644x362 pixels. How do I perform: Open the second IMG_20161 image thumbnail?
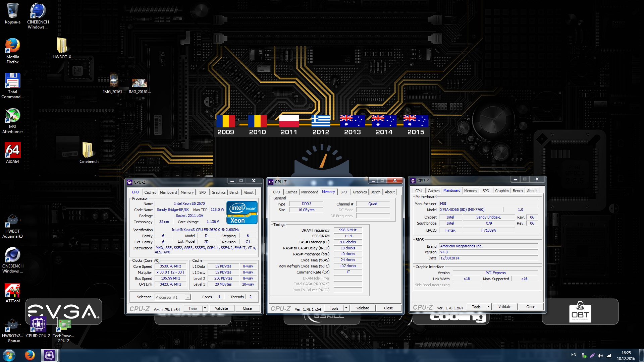point(140,85)
